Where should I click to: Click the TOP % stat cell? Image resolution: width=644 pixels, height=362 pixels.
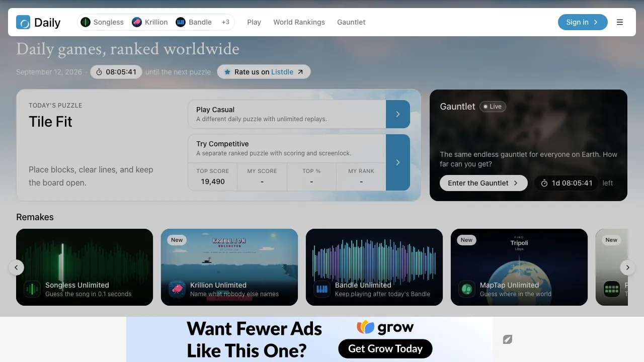311,176
